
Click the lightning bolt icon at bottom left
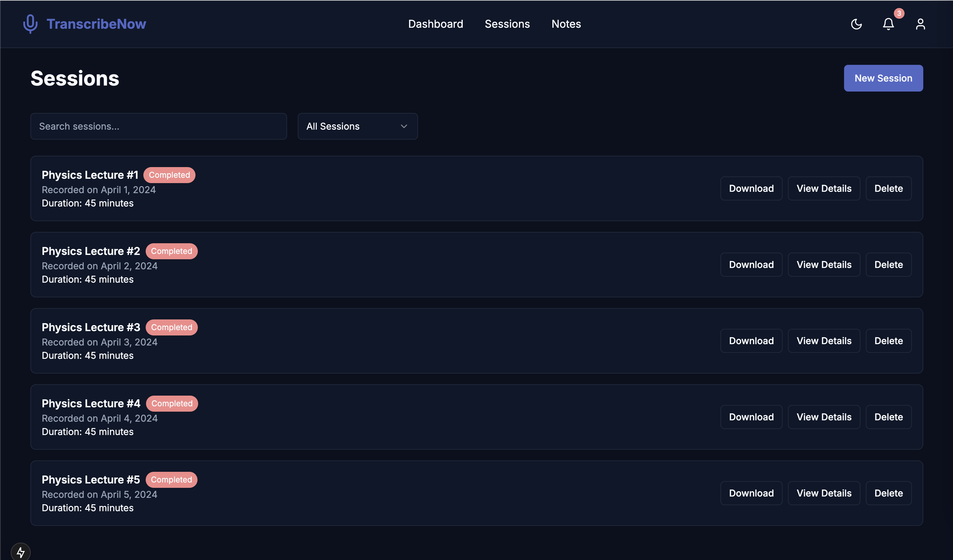(21, 551)
